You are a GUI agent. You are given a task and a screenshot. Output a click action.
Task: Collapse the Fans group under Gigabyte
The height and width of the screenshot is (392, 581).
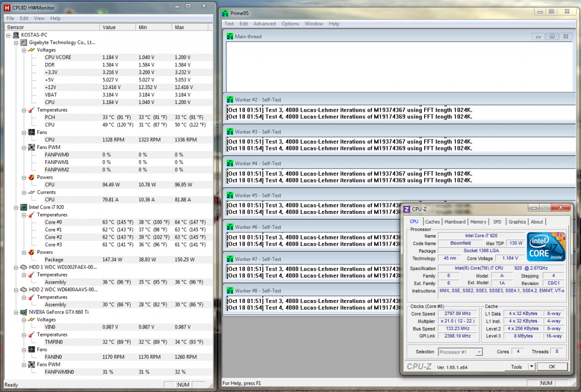(24, 132)
